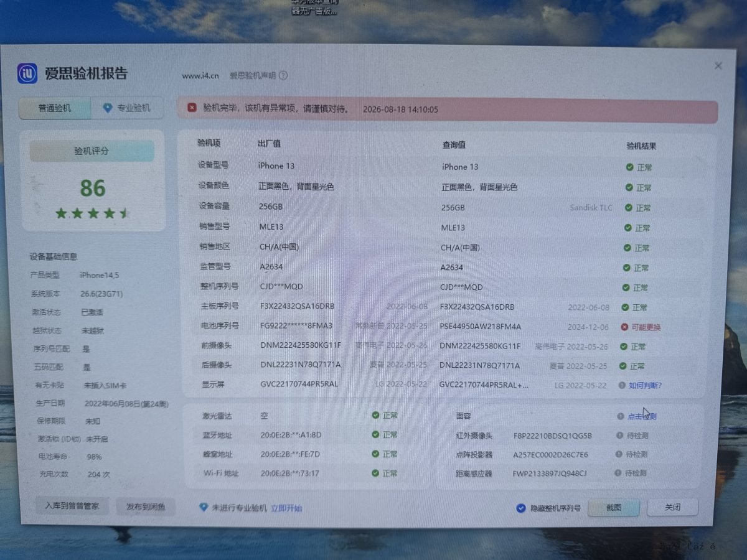Click mainboard serial F3X22432QSA16DRB in 出厂值 column

tap(297, 307)
